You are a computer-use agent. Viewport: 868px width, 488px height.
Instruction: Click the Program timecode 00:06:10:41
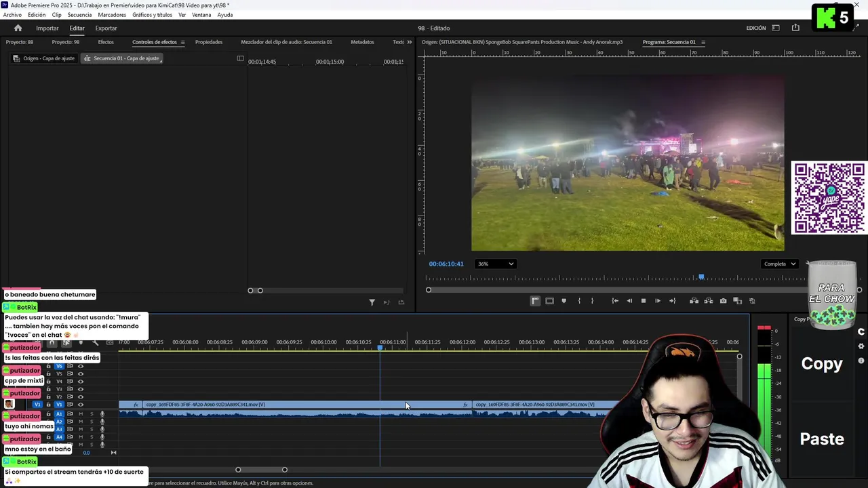(x=446, y=264)
